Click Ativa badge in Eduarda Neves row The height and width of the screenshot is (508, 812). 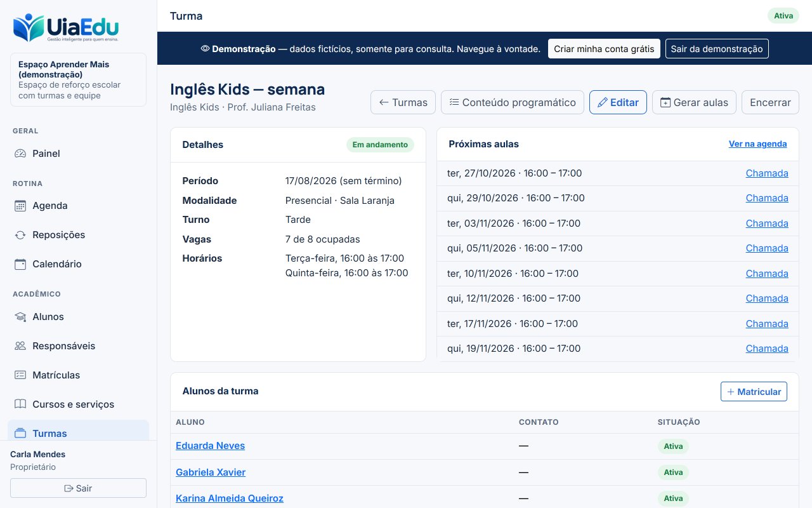click(673, 446)
